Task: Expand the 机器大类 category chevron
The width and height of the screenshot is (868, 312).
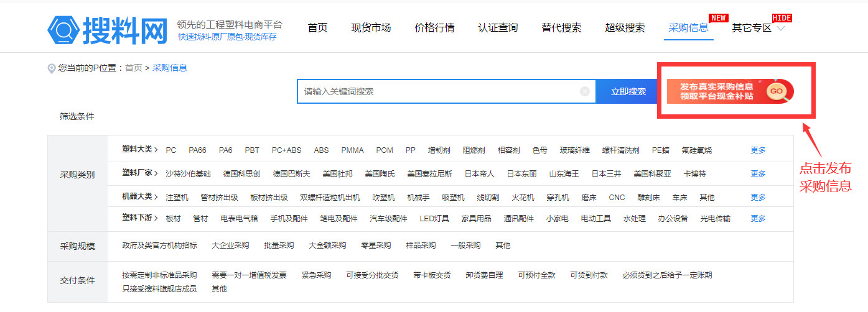Action: tap(156, 197)
